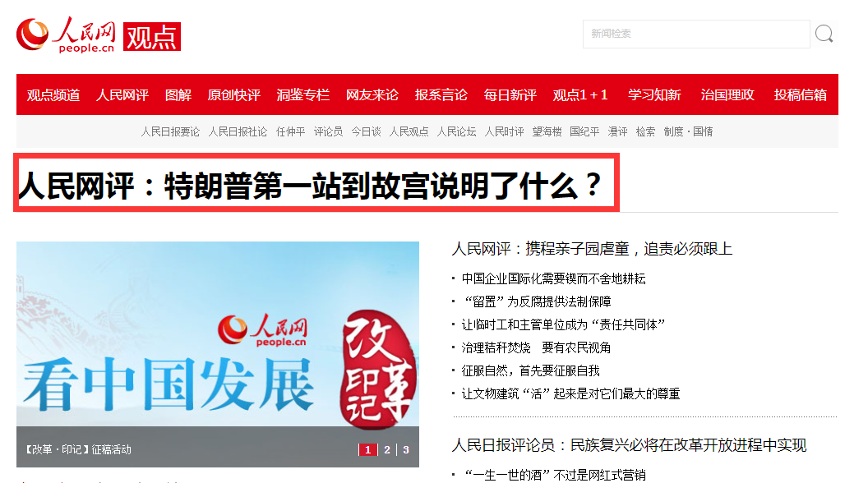Open article 治理秸秆焚烧 要有农民视角

(536, 348)
